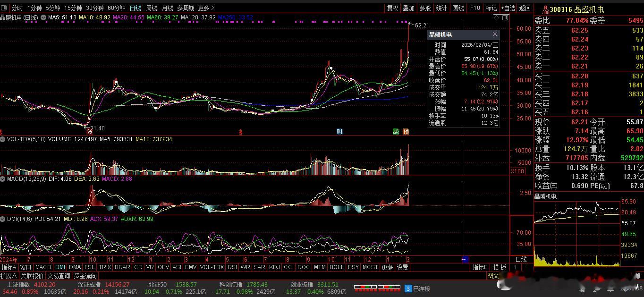Expand 更多 timeframe options
644x297 pixels.
coord(206,8)
